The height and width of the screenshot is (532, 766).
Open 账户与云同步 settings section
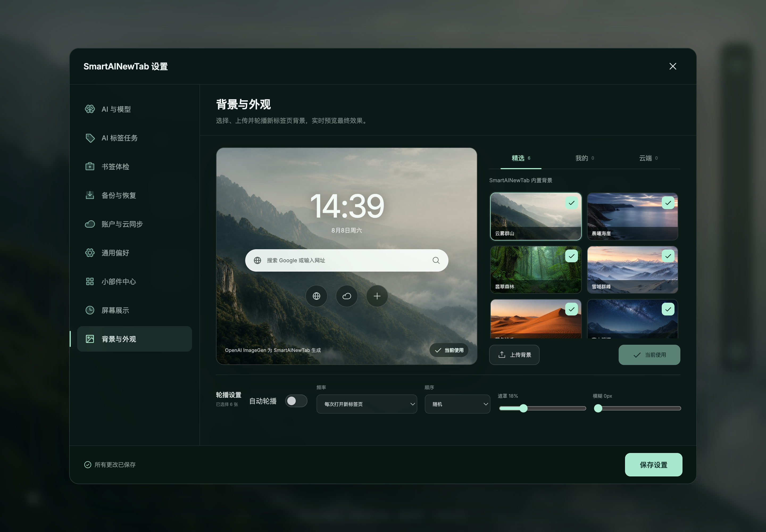(x=134, y=224)
